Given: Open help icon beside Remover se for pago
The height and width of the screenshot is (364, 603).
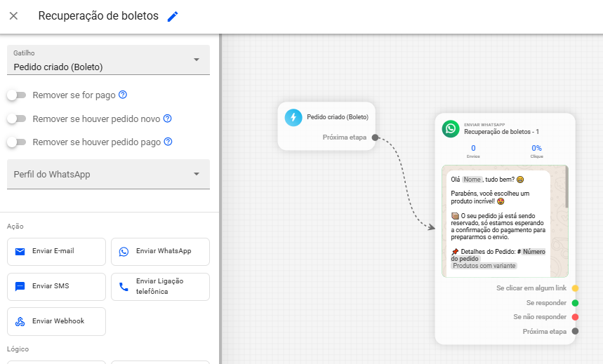Looking at the screenshot, I should pos(123,95).
